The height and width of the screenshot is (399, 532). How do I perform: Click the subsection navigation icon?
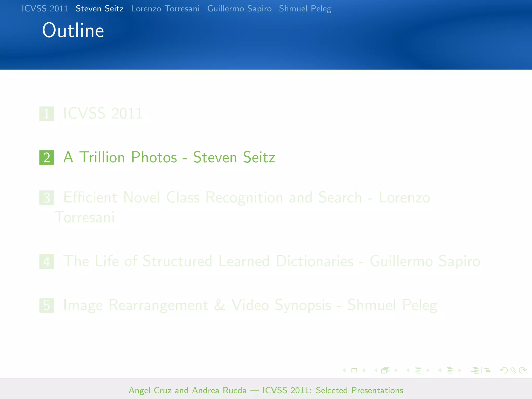(x=418, y=370)
